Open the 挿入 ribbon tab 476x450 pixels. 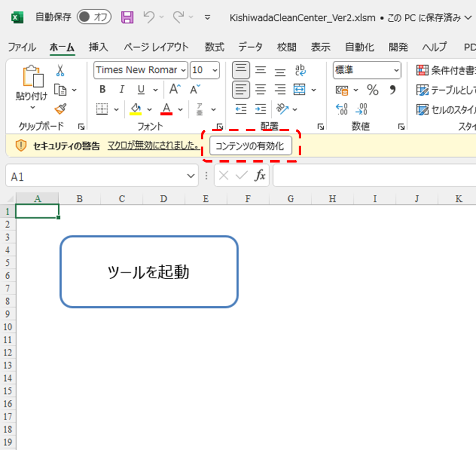coord(98,47)
